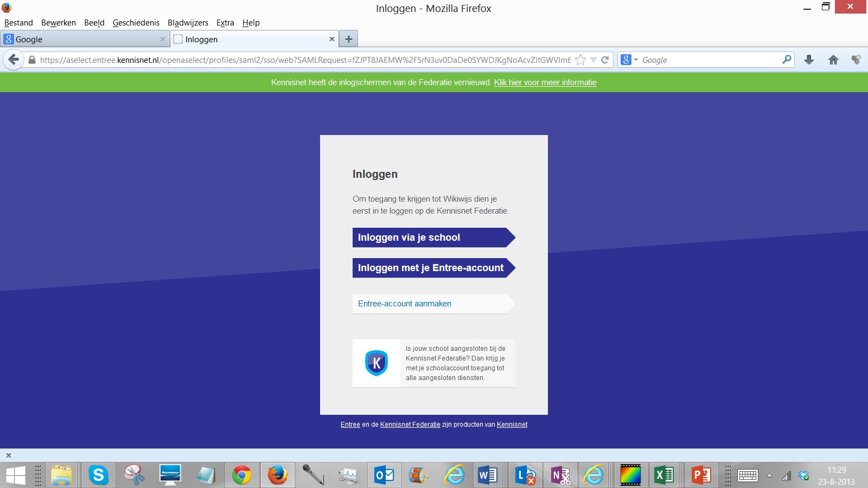Launch Skype from the taskbar
Screen dimensions: 868x488
click(98, 476)
